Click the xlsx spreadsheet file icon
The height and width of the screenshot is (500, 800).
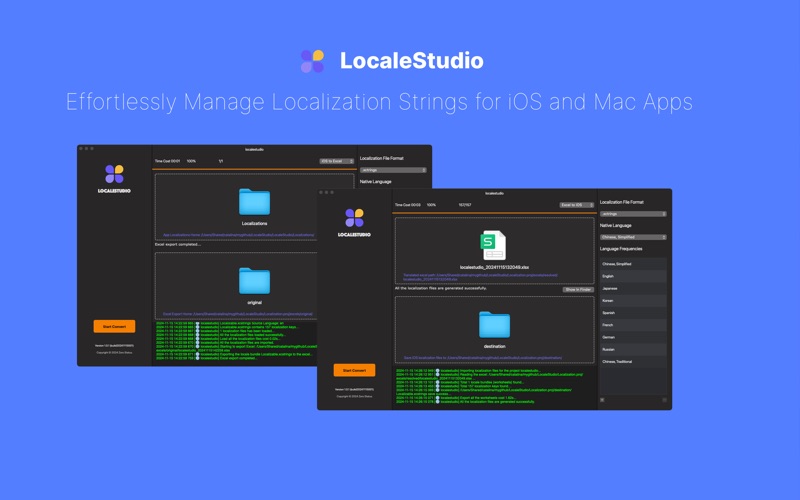[x=493, y=245]
